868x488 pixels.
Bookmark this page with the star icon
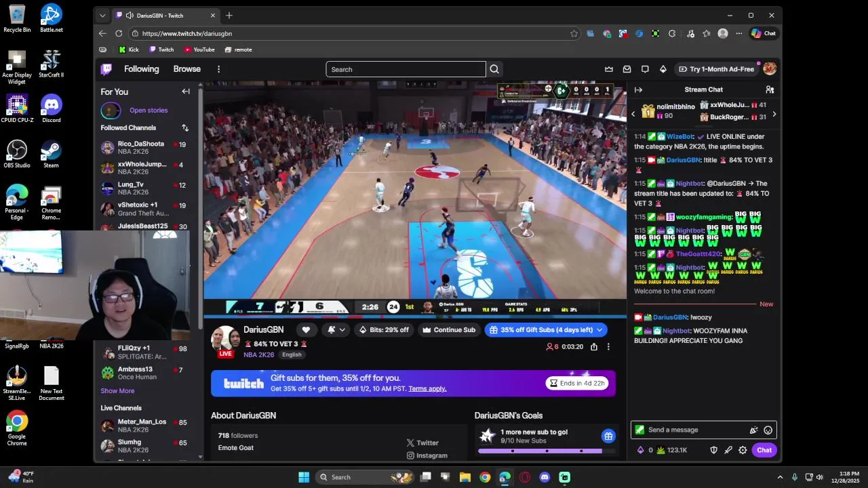pos(574,33)
